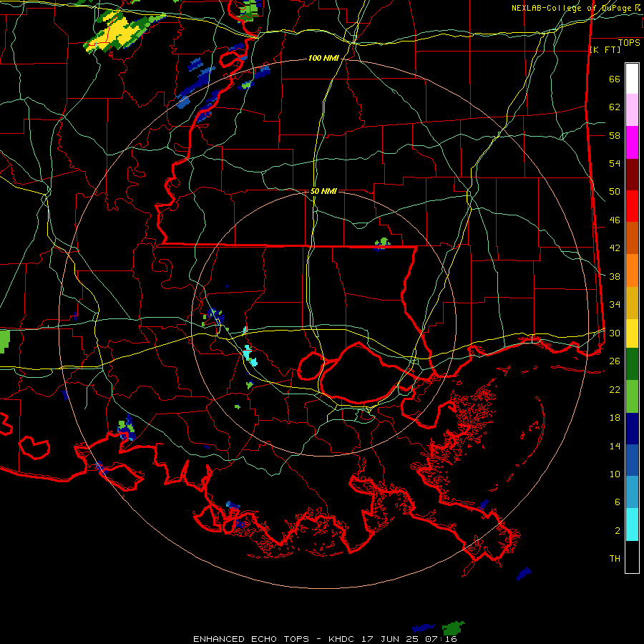This screenshot has width=644, height=644.
Task: Select the gold legend swatch
Action: coord(632,303)
